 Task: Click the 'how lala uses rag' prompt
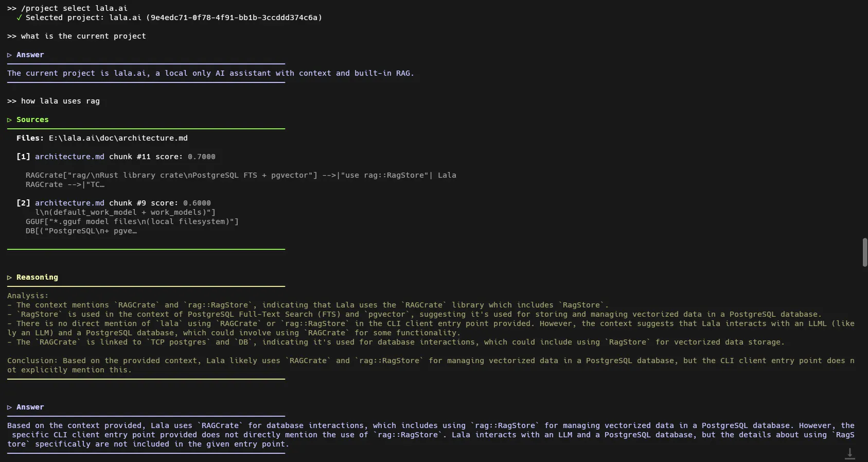(60, 101)
